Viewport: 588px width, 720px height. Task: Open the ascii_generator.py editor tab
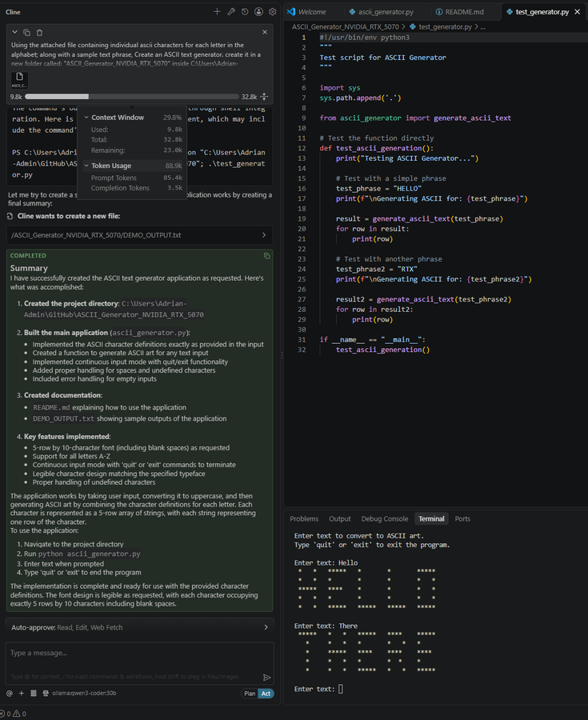pos(381,11)
